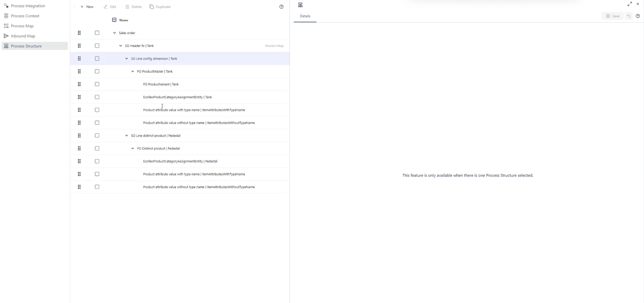
Task: Click Process Map link on SO Header row
Action: point(274,46)
